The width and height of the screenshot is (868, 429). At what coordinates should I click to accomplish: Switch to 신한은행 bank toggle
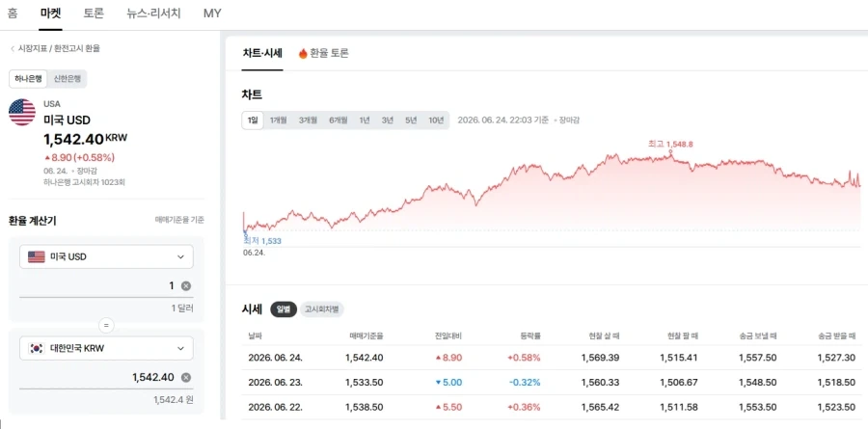coord(67,79)
